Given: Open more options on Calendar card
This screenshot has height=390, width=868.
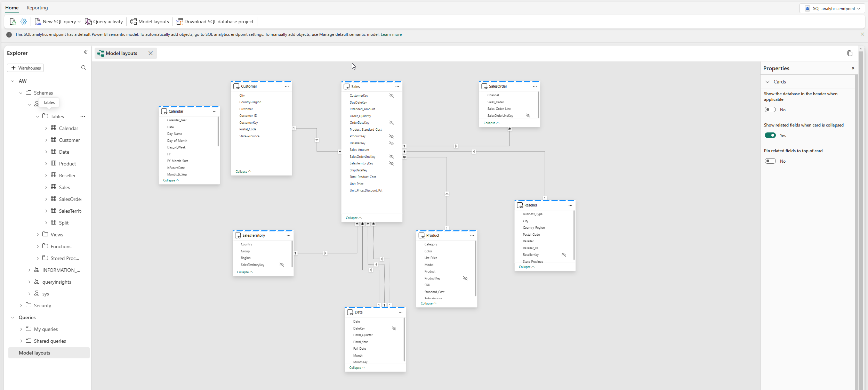Looking at the screenshot, I should [215, 112].
